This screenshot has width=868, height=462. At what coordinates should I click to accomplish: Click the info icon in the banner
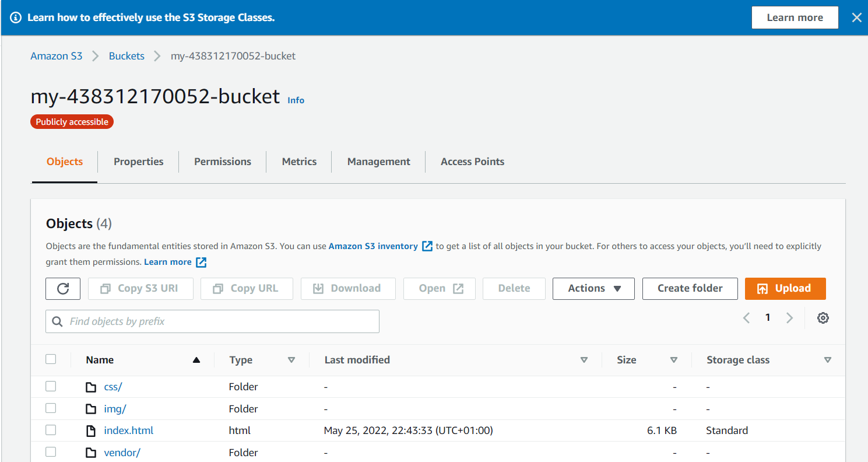15,17
